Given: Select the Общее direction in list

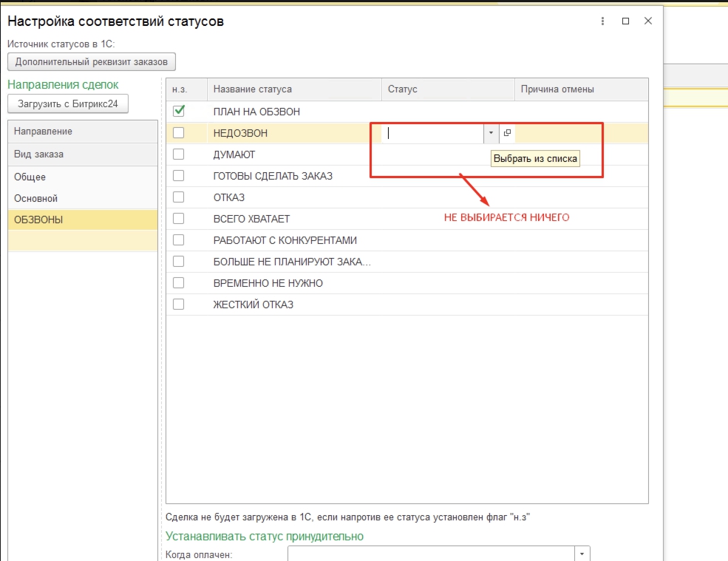Looking at the screenshot, I should pos(30,177).
